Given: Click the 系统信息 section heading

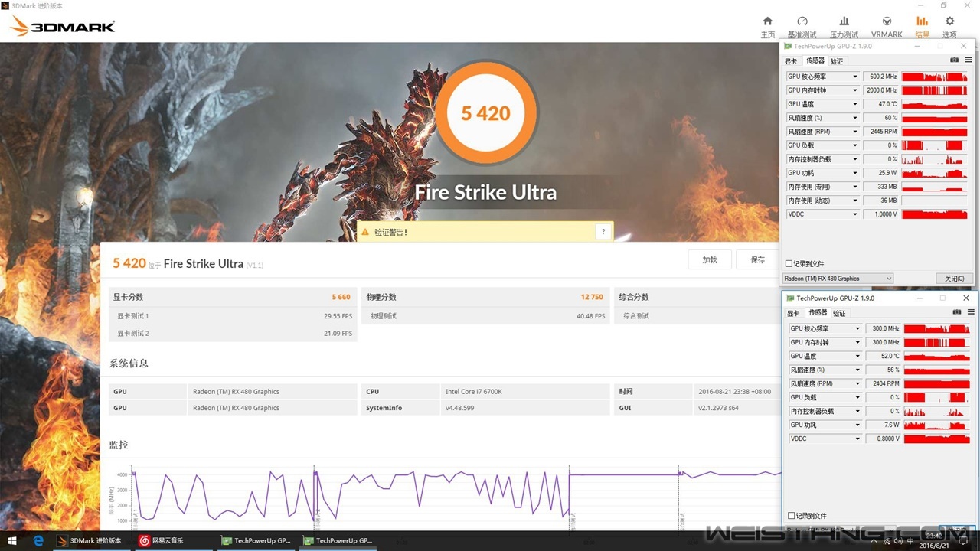Looking at the screenshot, I should pyautogui.click(x=129, y=364).
